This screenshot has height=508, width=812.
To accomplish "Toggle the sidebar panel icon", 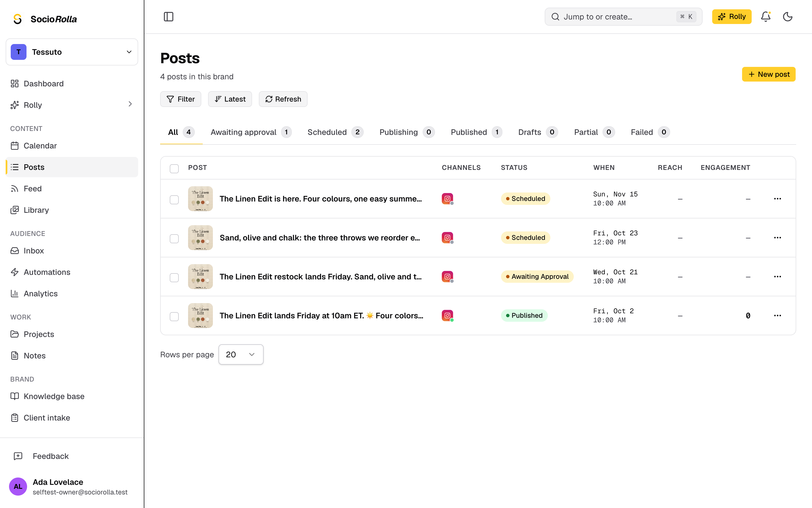I will click(168, 16).
